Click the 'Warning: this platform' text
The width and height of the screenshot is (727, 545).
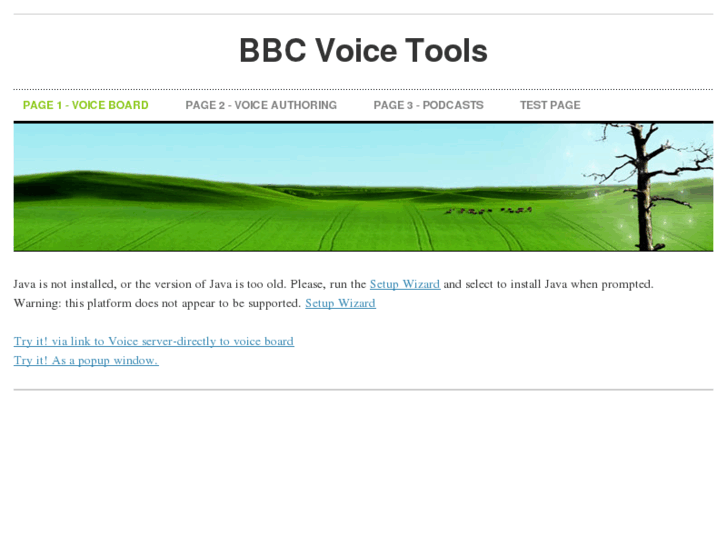pyautogui.click(x=157, y=303)
